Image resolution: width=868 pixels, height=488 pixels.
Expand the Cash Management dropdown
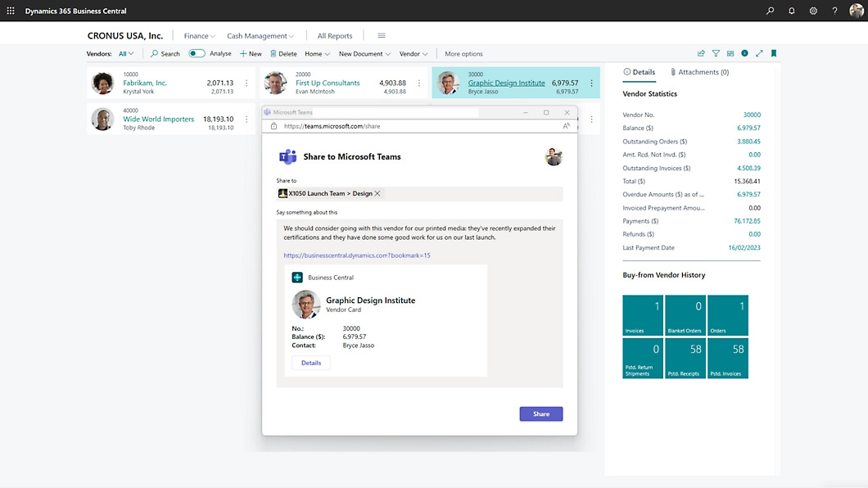(260, 36)
